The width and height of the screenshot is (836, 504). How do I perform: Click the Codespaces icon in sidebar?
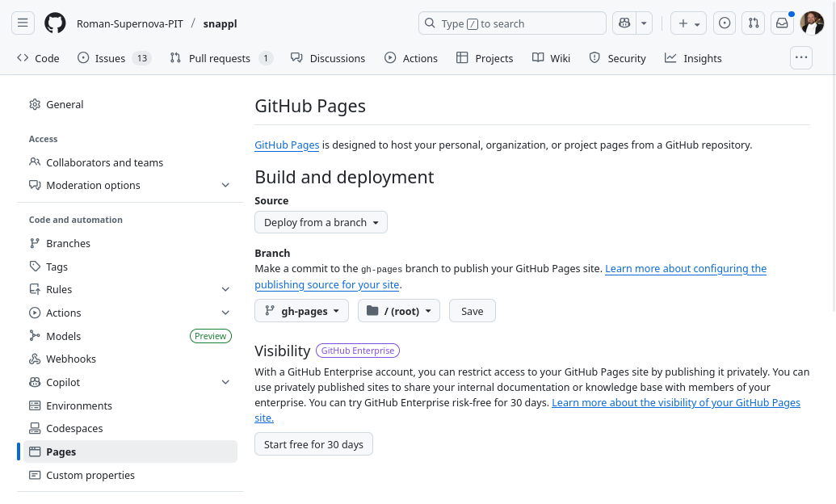35,428
